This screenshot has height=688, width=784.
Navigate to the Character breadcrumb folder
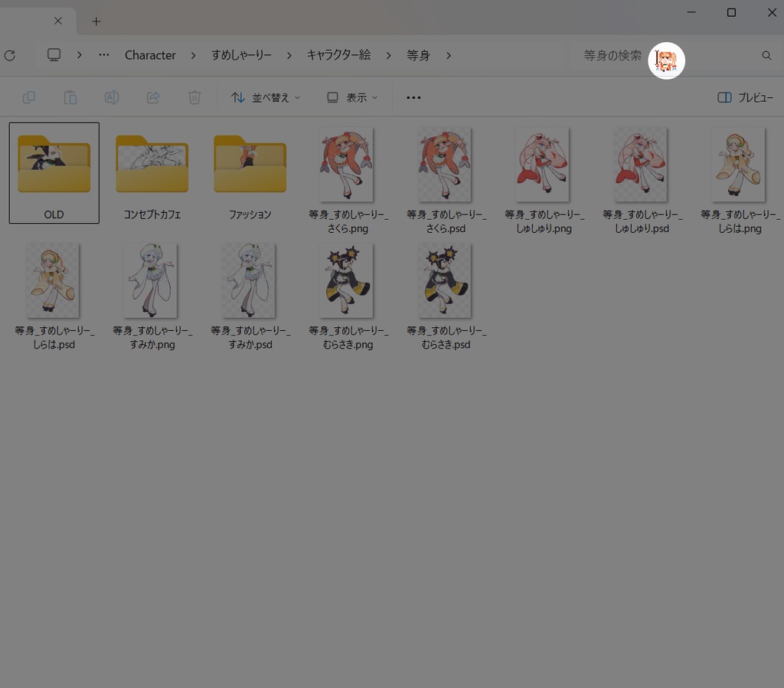(x=150, y=54)
